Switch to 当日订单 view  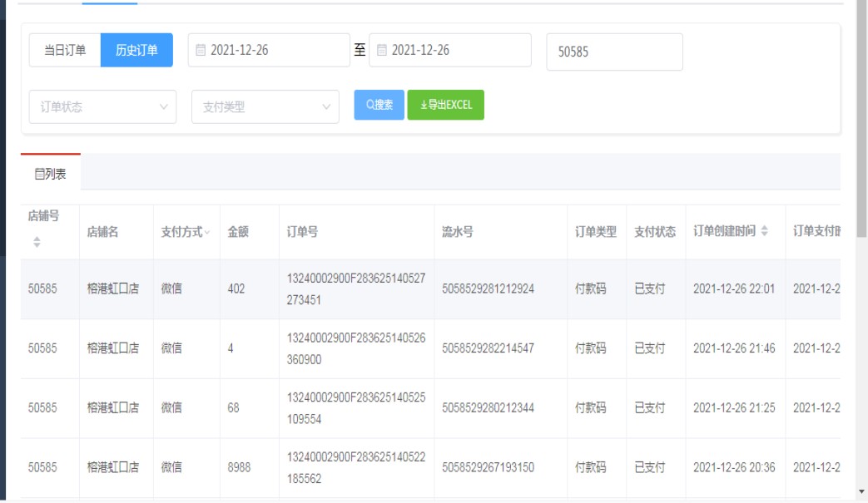(x=65, y=51)
